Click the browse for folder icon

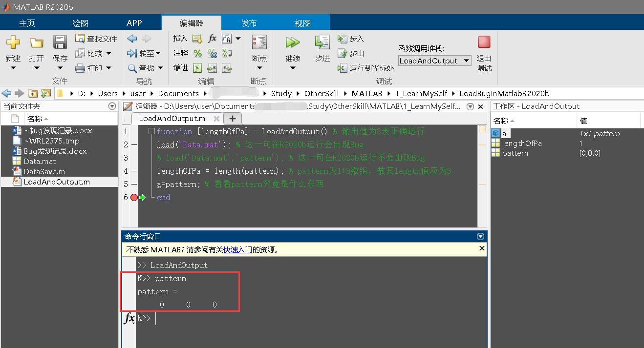(x=46, y=93)
